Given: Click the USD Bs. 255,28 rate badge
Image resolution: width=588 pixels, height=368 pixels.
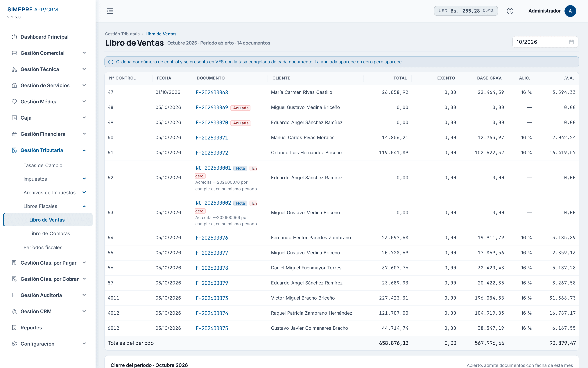Looking at the screenshot, I should (466, 11).
